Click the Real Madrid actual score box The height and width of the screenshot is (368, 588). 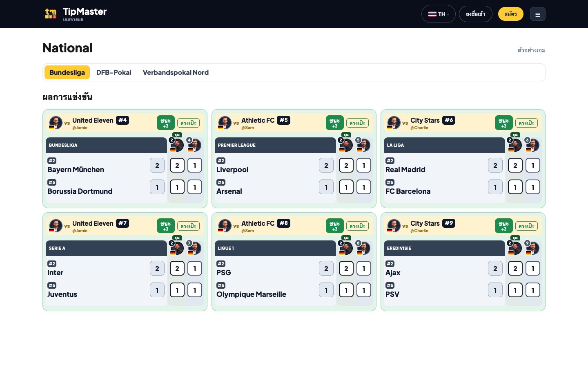point(495,165)
